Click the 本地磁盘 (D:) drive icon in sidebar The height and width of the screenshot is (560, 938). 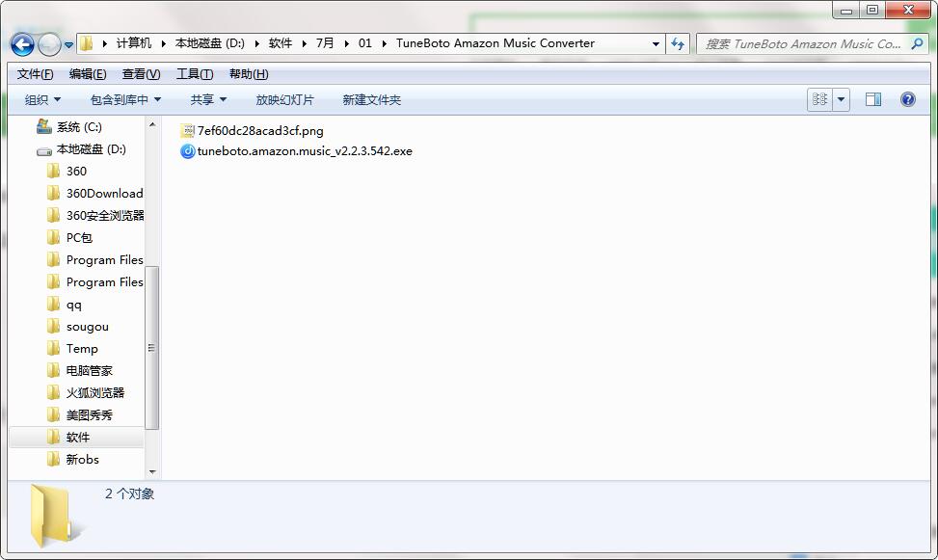click(43, 150)
